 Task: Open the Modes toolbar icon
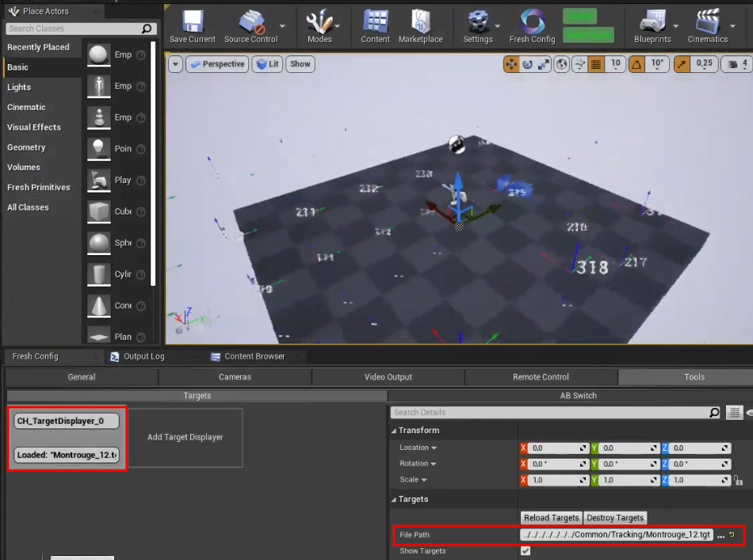(319, 21)
